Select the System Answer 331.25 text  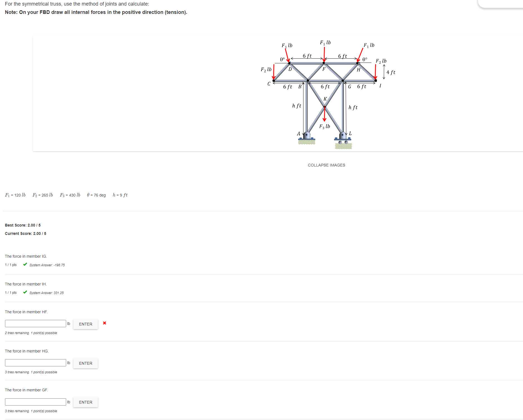(x=46, y=293)
